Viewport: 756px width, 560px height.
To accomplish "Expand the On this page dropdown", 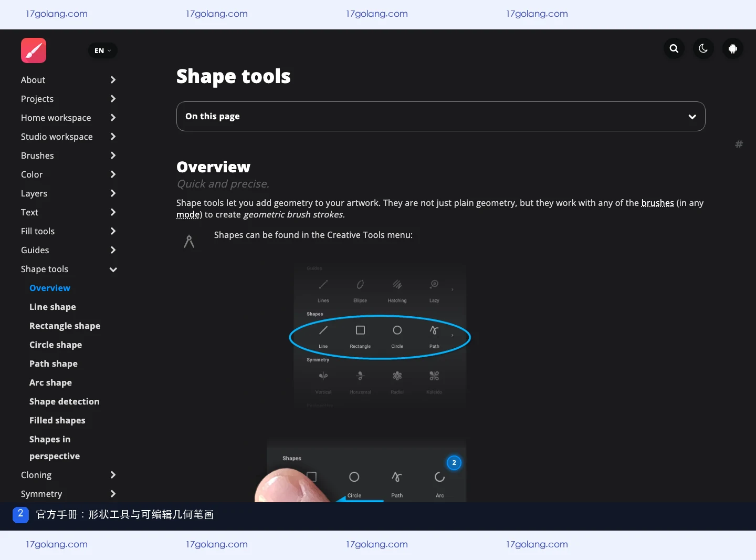I will pyautogui.click(x=440, y=116).
